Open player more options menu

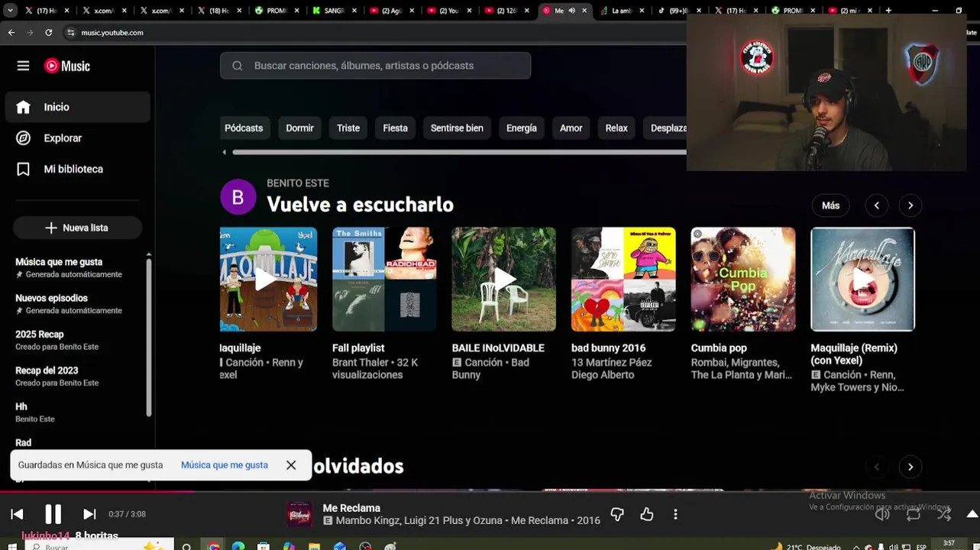pyautogui.click(x=675, y=514)
